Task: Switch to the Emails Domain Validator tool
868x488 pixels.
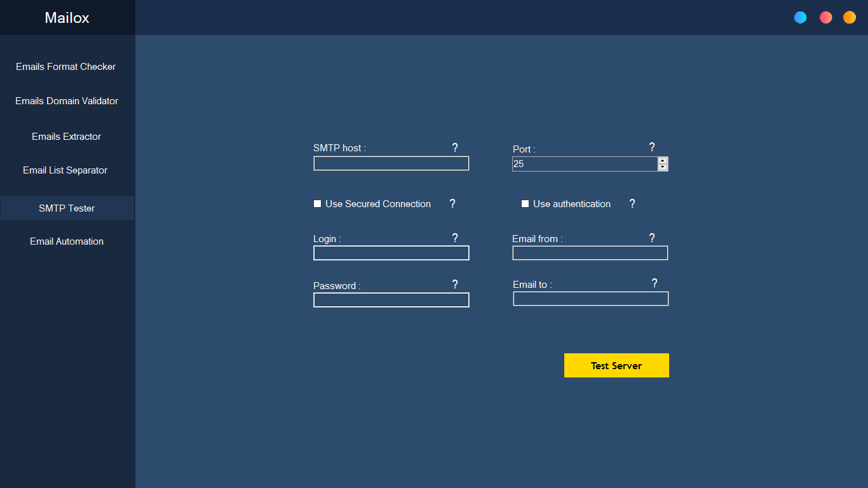Action: tap(66, 100)
